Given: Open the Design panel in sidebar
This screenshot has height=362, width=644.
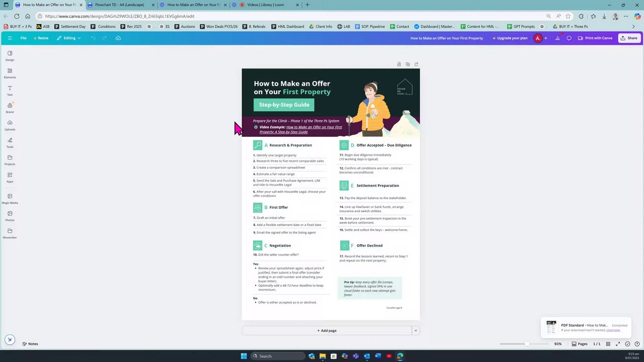Looking at the screenshot, I should pos(10,56).
